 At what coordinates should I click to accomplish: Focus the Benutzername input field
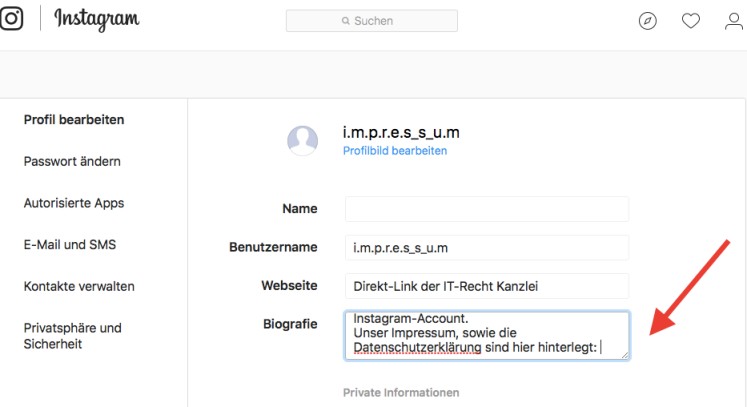[x=486, y=247]
